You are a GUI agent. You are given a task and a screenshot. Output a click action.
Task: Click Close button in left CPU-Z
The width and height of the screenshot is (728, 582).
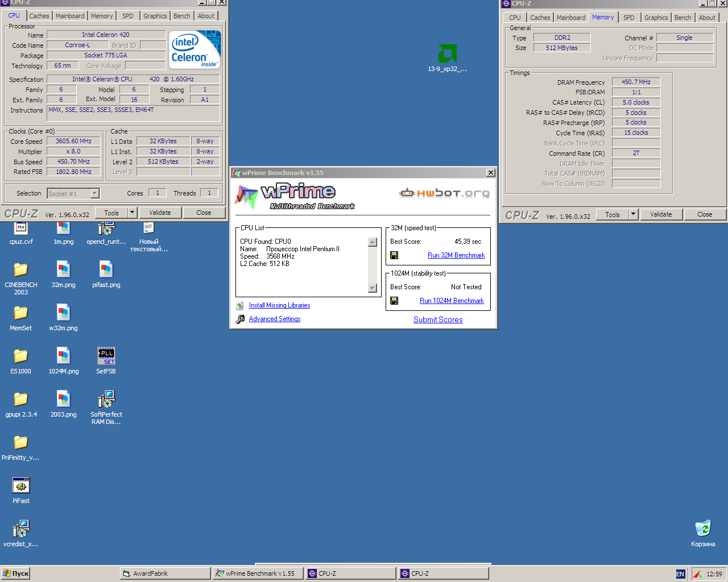tap(204, 213)
